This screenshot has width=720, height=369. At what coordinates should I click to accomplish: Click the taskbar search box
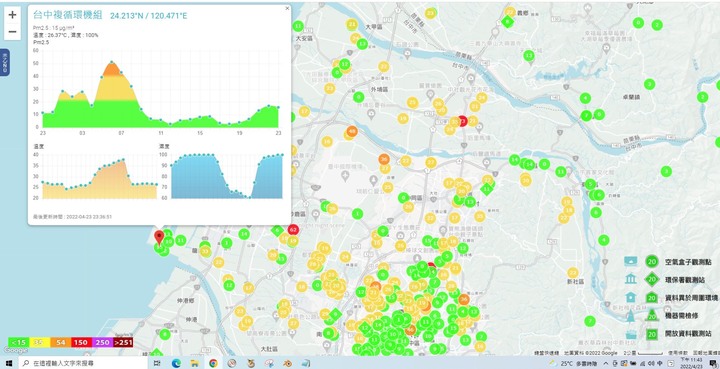point(83,363)
